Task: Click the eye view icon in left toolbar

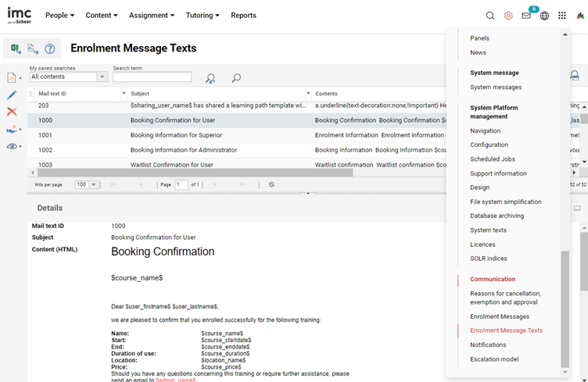Action: [13, 146]
